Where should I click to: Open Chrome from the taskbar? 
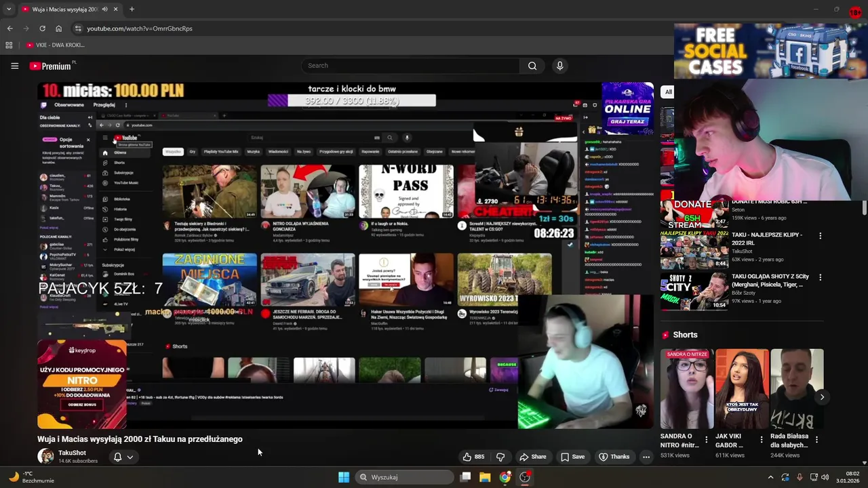tap(505, 477)
